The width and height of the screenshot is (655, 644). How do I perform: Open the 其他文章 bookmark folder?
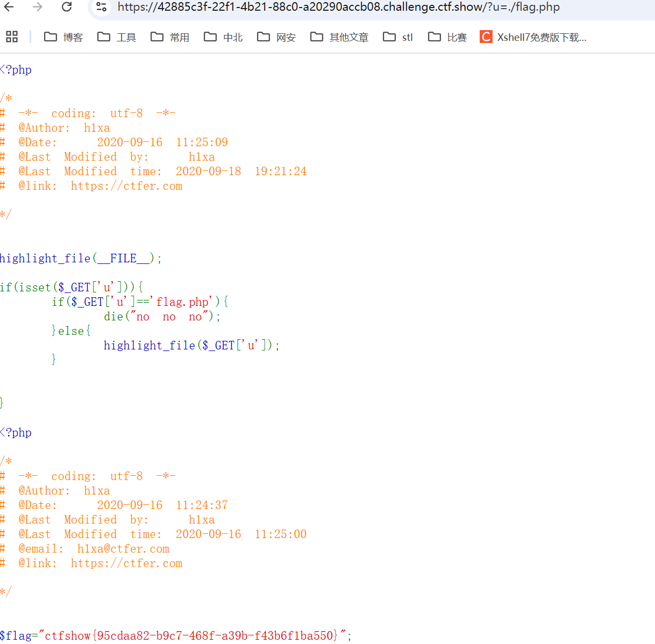[339, 37]
